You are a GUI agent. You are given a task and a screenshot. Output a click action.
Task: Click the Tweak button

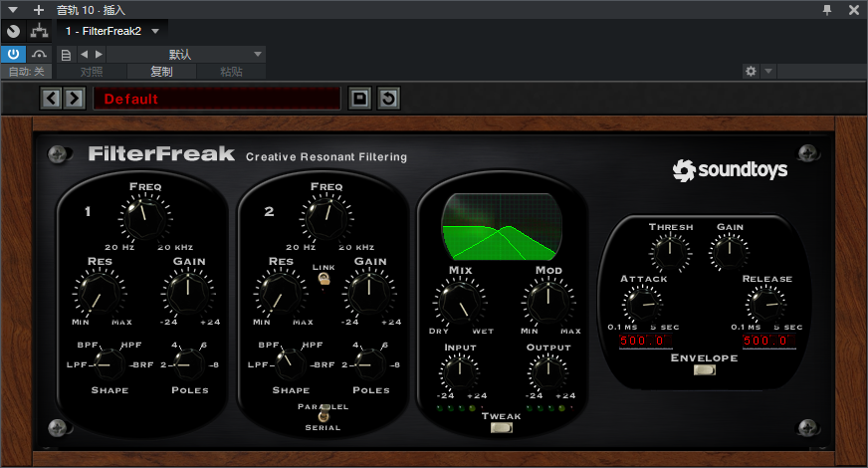click(x=502, y=427)
